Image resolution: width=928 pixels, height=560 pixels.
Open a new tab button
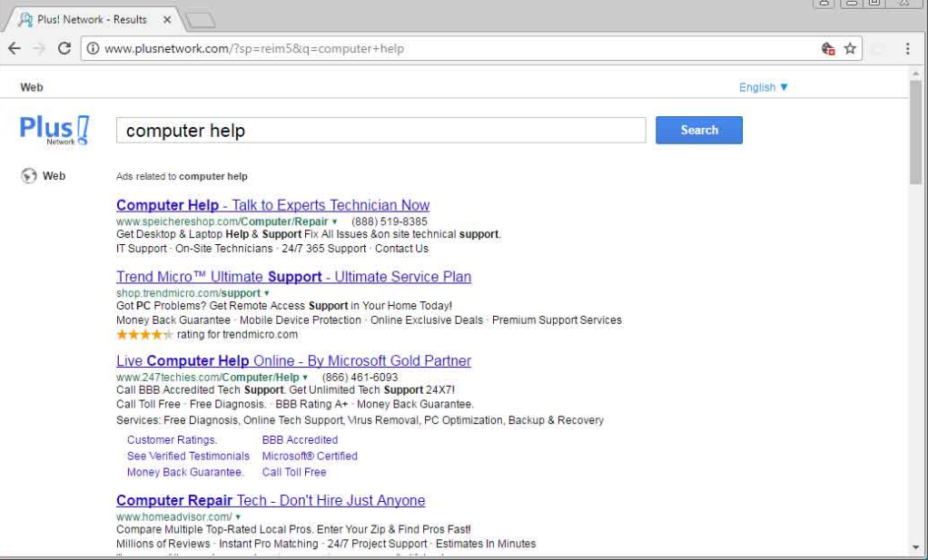click(200, 19)
